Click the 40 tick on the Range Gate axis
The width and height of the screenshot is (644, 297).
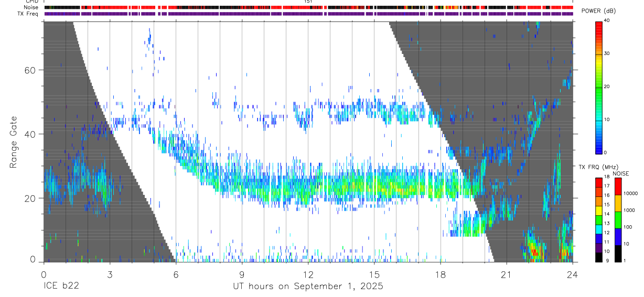click(30, 135)
